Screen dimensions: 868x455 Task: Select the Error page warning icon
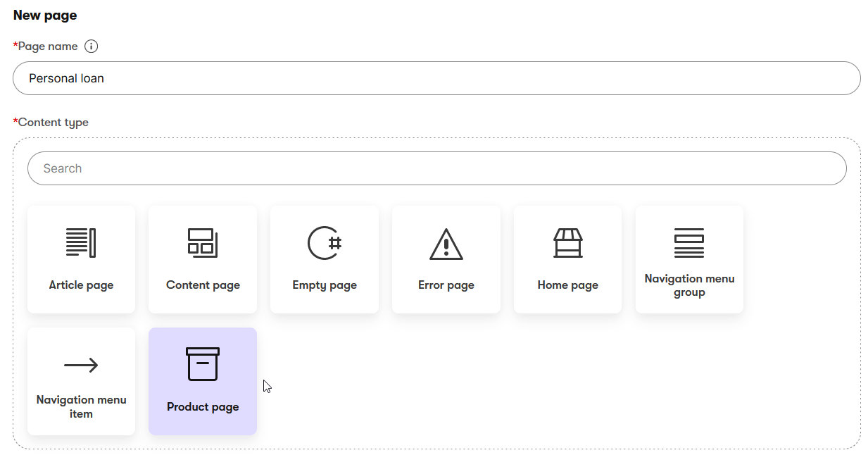point(446,244)
